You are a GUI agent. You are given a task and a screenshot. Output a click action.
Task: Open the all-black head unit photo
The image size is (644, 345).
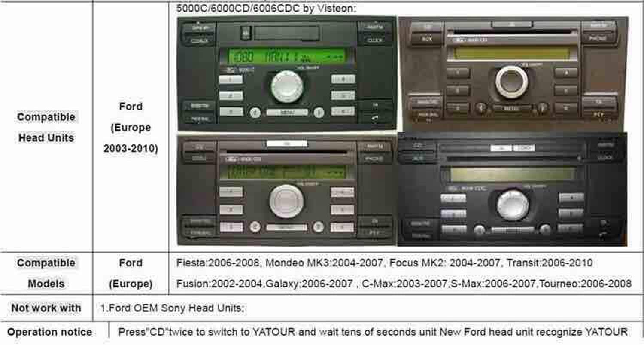coord(512,189)
